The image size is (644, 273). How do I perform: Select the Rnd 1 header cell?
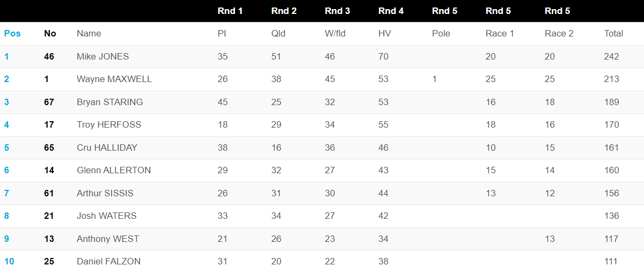click(230, 11)
